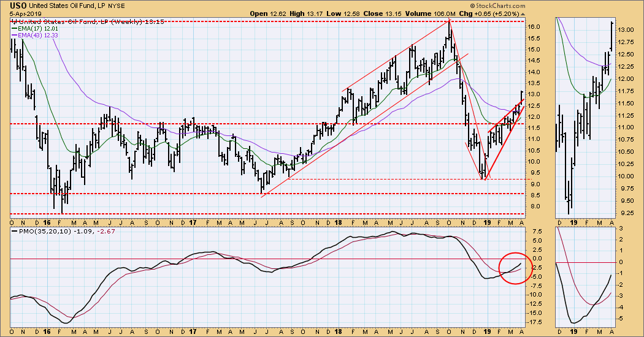Click the EMA(43) 12.33 legend entry
The width and height of the screenshot is (644, 337).
(x=34, y=36)
